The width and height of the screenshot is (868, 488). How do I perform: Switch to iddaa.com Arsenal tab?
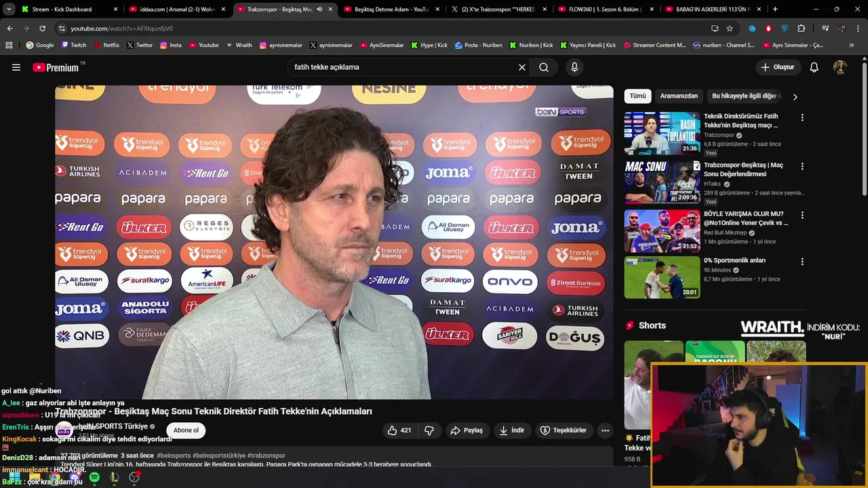176,9
